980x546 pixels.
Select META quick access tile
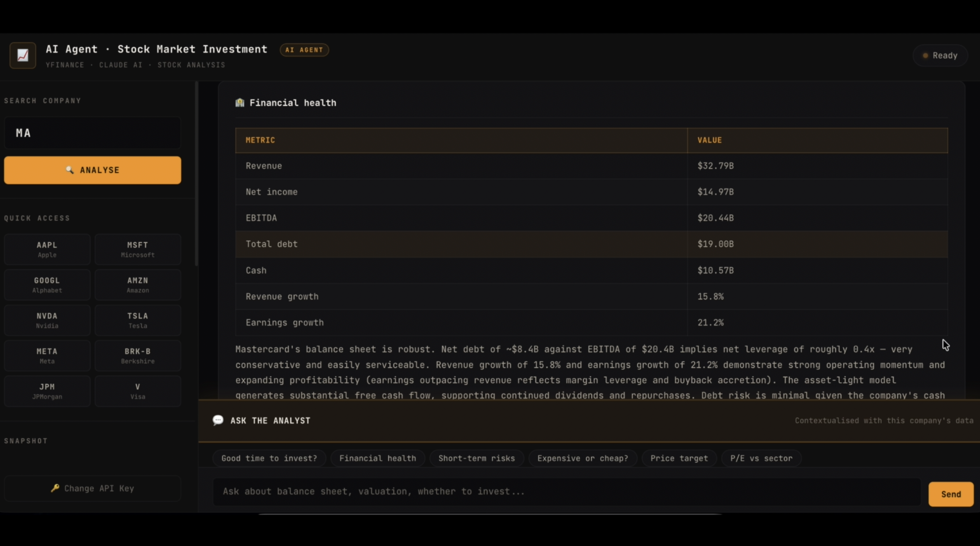pyautogui.click(x=47, y=355)
